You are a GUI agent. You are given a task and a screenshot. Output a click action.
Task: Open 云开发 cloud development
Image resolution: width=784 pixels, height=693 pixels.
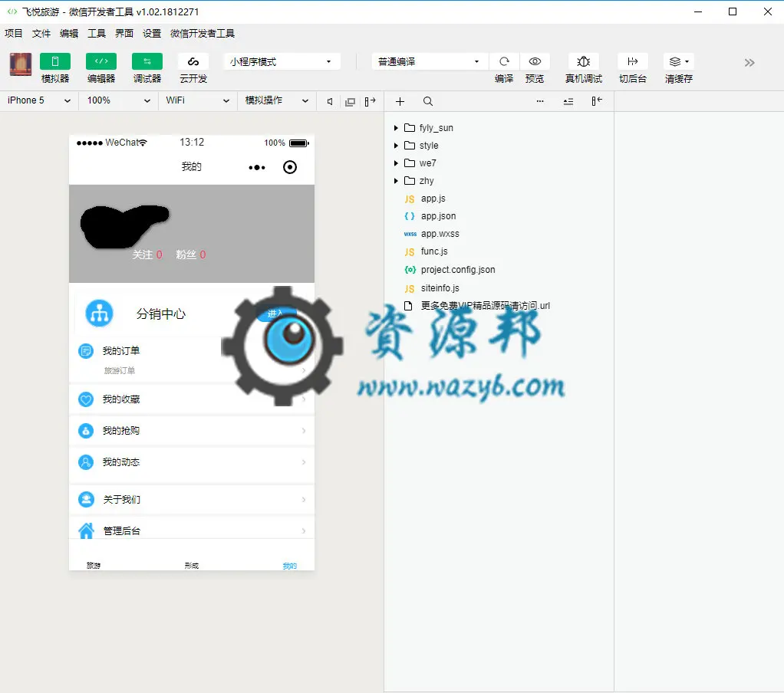tap(193, 61)
